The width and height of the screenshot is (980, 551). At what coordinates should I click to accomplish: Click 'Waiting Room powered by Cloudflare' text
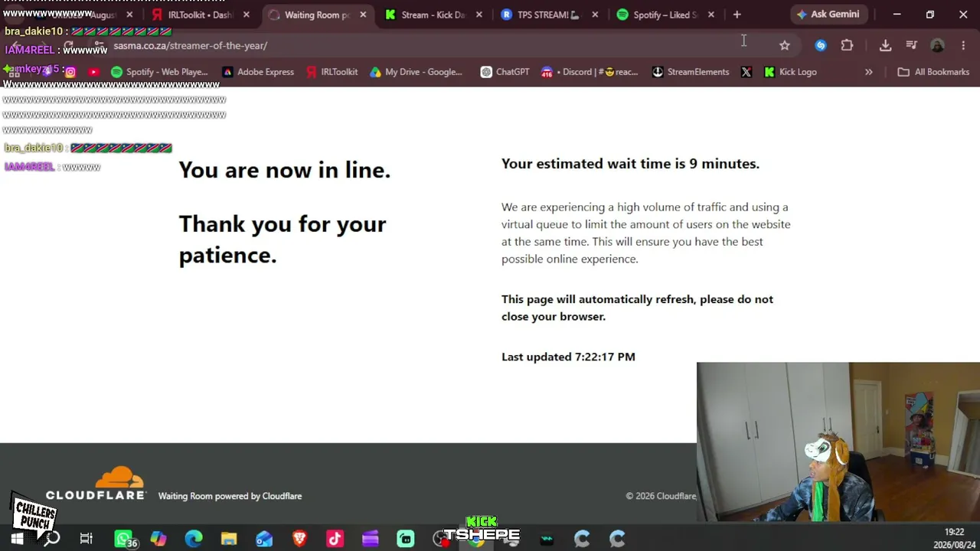(230, 496)
